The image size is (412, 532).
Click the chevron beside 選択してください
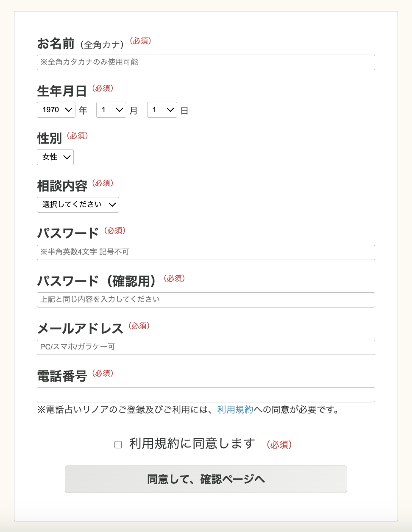[112, 205]
